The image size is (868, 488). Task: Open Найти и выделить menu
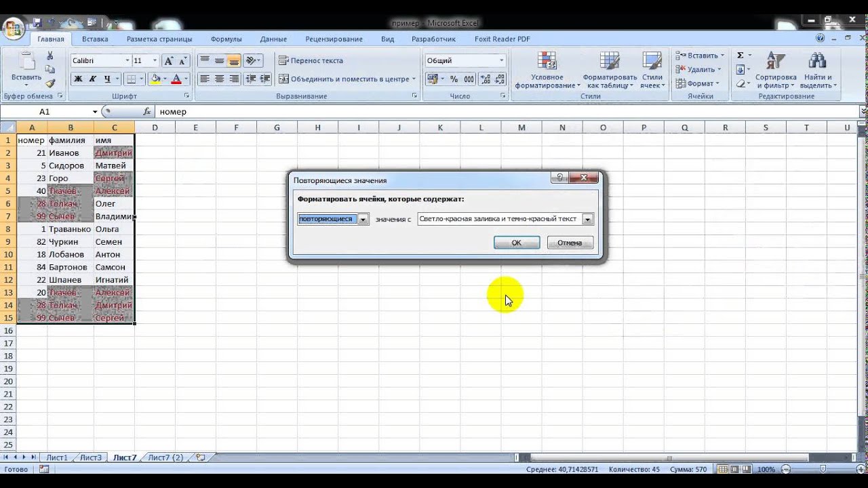click(818, 70)
